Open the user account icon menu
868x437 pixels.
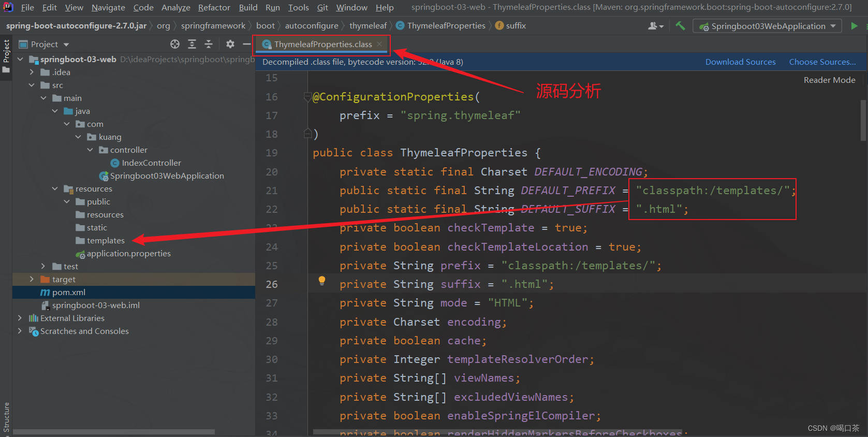click(655, 26)
